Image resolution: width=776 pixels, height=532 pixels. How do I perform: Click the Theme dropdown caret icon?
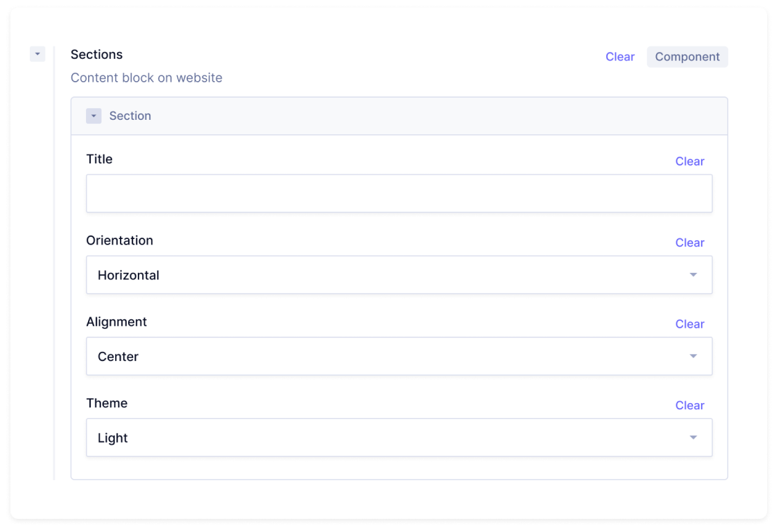pyautogui.click(x=694, y=437)
